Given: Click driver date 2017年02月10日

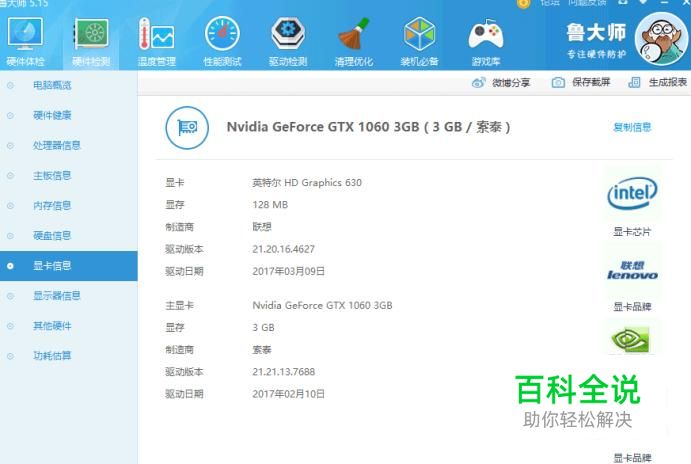Looking at the screenshot, I should point(288,393).
